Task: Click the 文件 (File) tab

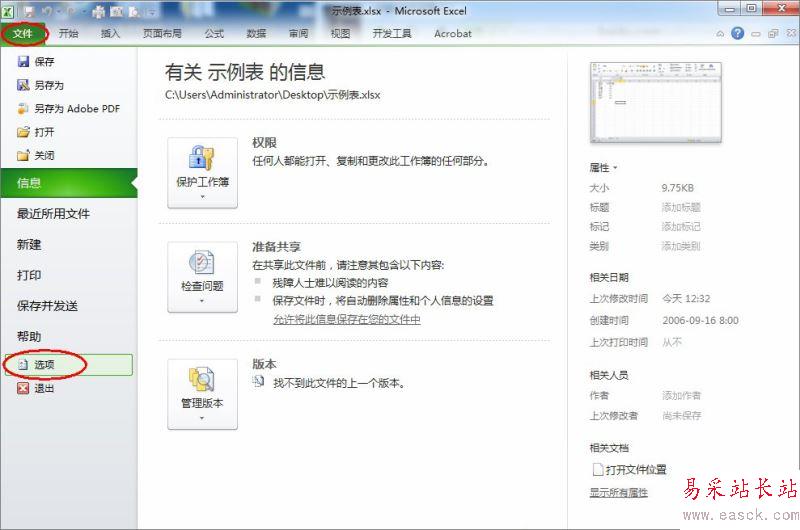Action: click(x=23, y=34)
